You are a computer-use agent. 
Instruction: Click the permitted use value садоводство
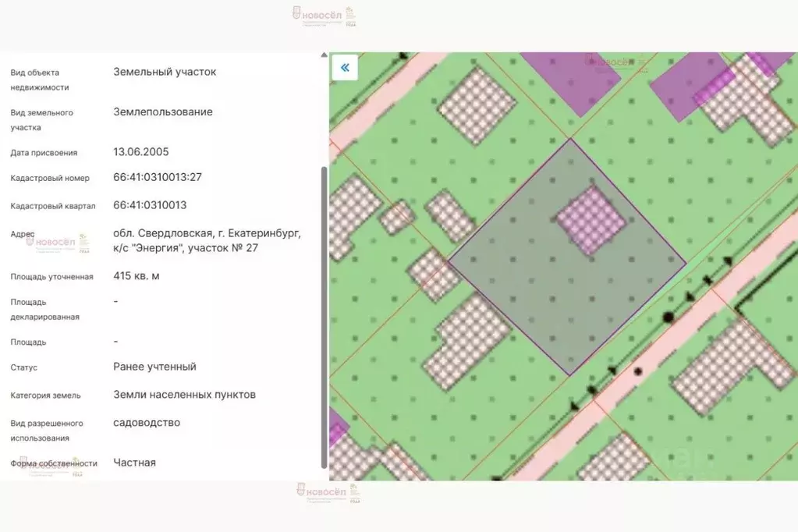point(147,423)
